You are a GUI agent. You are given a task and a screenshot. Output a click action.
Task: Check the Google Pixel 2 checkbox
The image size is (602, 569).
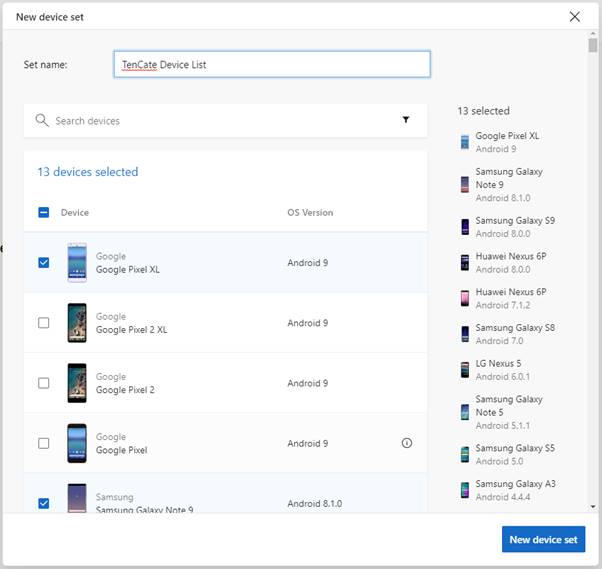tap(44, 383)
